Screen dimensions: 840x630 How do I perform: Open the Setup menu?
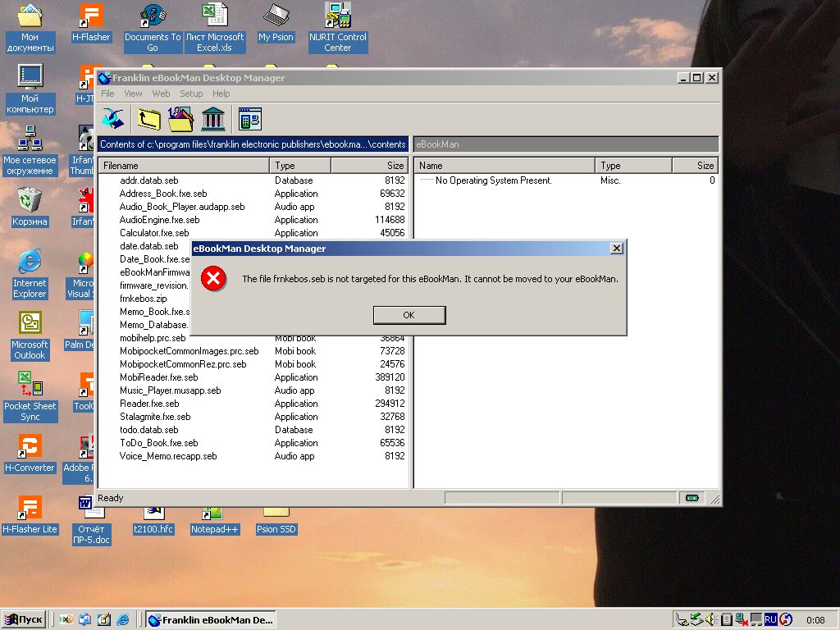(x=191, y=94)
